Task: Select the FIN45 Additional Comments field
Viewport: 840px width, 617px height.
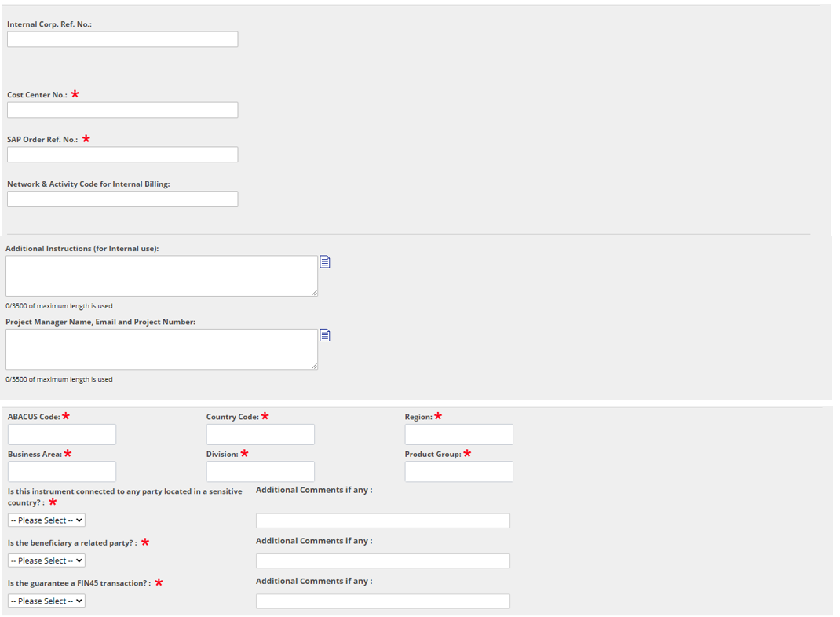Action: [x=383, y=601]
